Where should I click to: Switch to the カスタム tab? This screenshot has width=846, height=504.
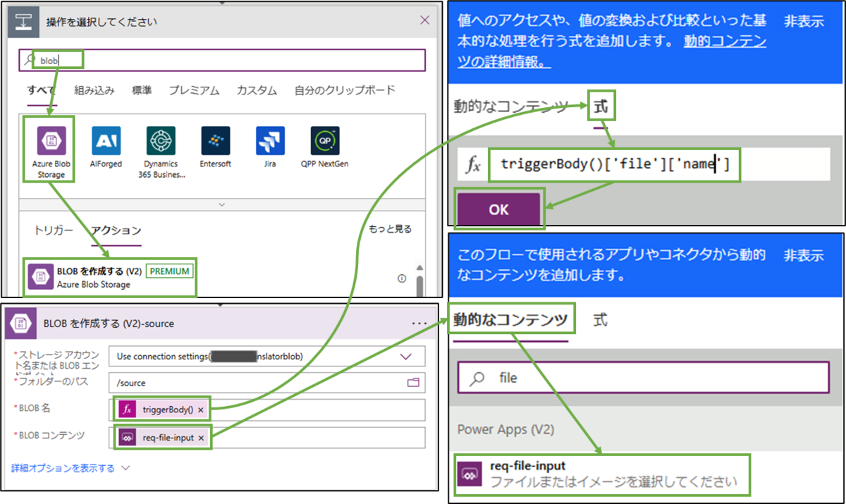[x=257, y=90]
